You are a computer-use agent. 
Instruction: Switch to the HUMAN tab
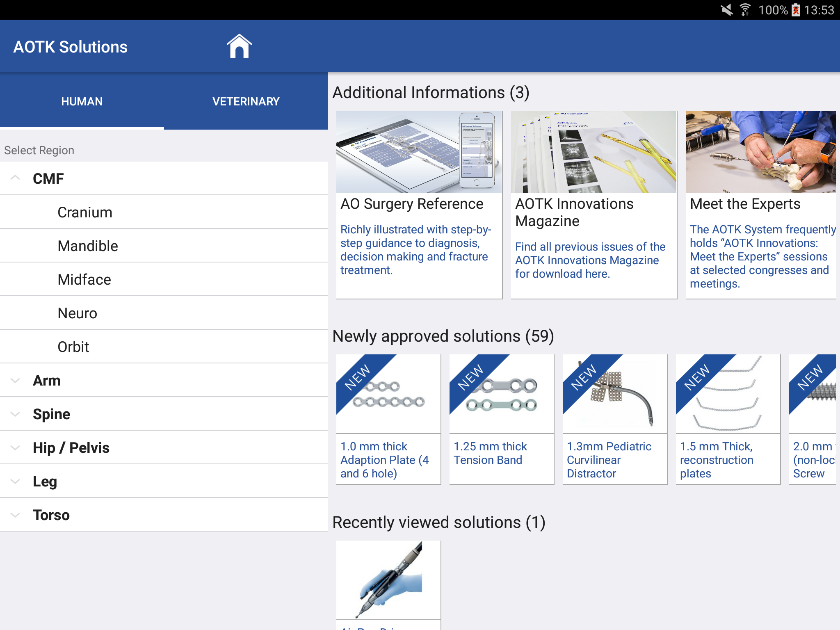[82, 101]
